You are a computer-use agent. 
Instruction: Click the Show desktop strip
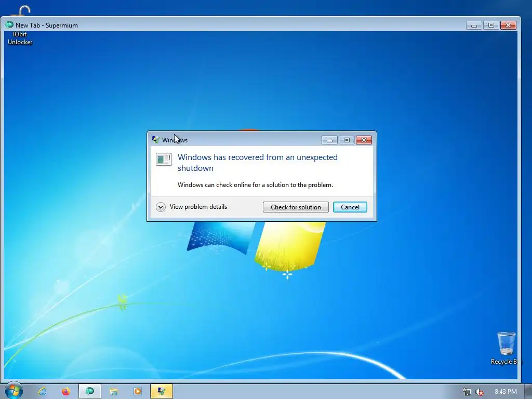coord(528,391)
